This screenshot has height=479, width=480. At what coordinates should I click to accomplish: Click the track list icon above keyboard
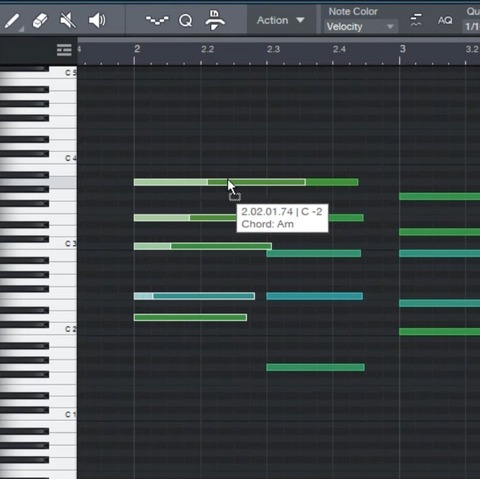64,50
